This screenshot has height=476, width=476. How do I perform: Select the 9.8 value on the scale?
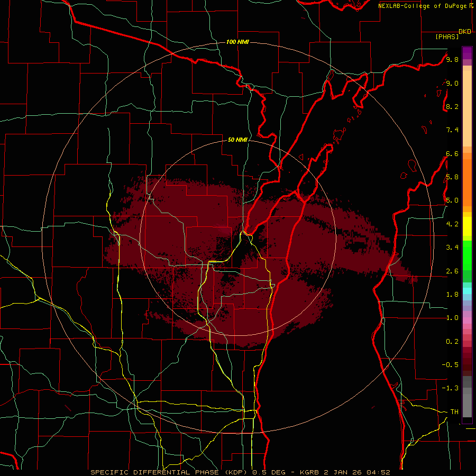(452, 60)
